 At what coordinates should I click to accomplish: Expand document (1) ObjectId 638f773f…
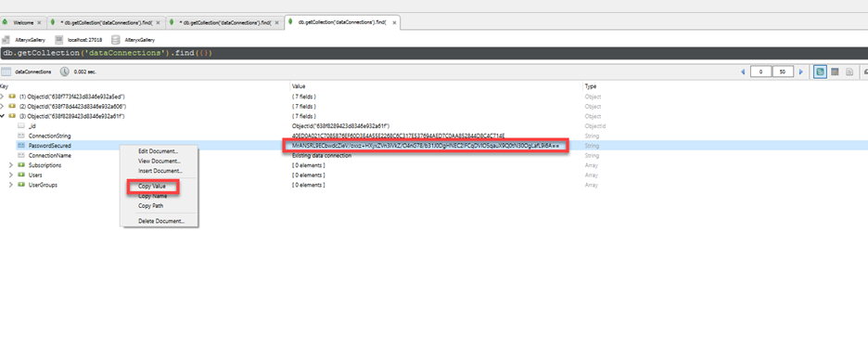[2, 97]
